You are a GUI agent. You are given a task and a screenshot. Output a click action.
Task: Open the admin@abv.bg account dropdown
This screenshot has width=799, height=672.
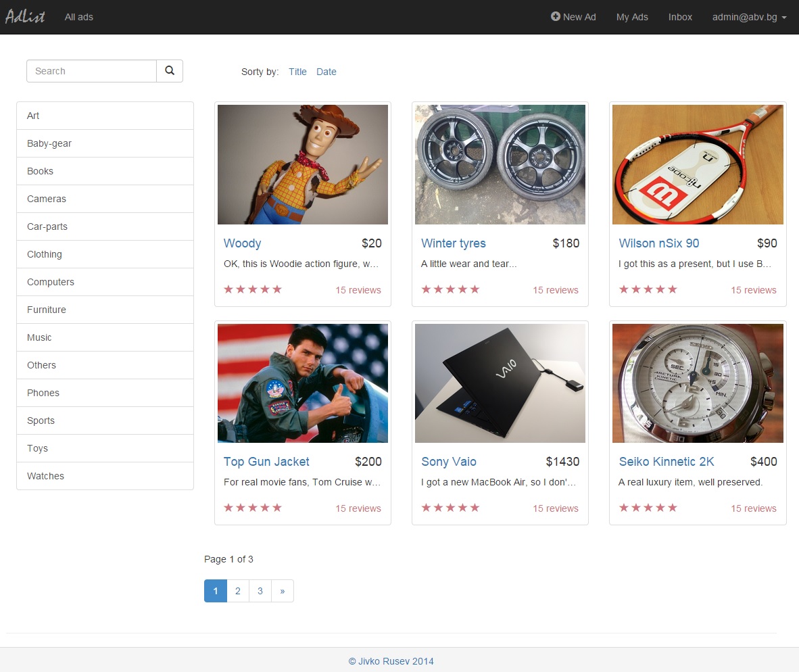(749, 17)
